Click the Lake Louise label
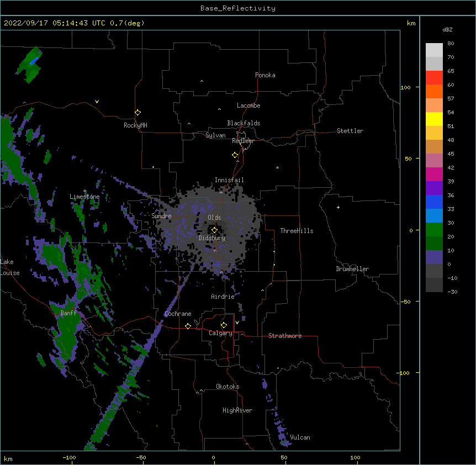This screenshot has height=465, width=476. point(10,267)
